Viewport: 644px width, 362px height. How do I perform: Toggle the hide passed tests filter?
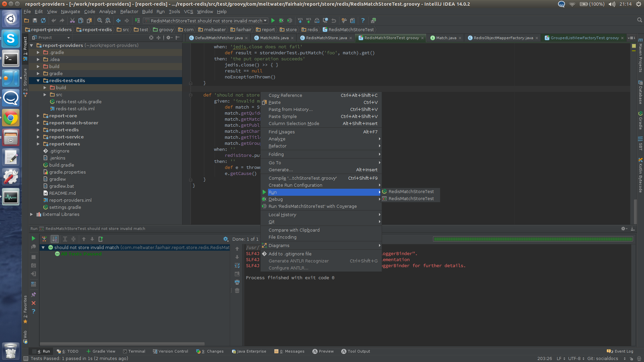[x=44, y=239]
